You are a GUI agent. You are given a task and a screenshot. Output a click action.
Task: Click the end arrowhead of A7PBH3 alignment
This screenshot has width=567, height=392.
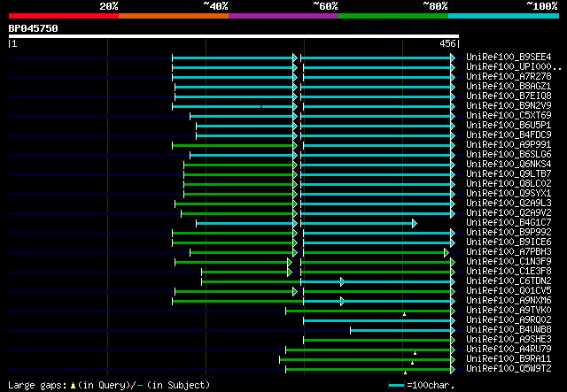click(x=447, y=252)
